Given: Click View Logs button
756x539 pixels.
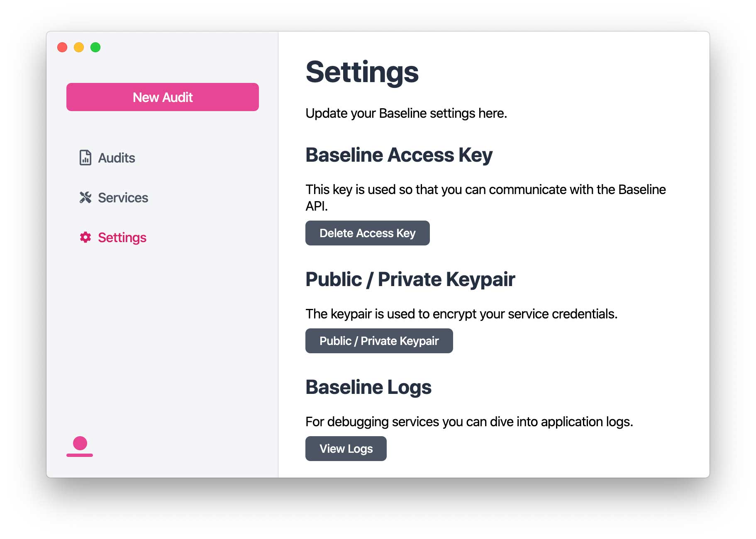Looking at the screenshot, I should tap(346, 449).
